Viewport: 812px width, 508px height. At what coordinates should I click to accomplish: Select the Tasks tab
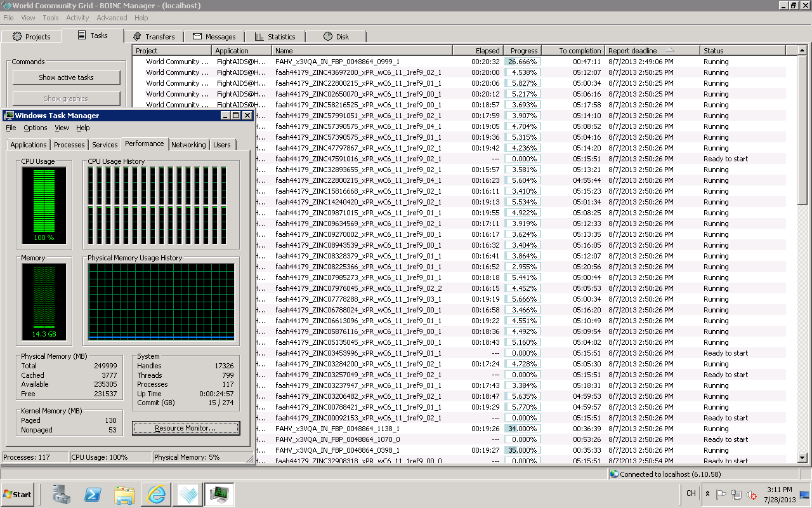(93, 36)
